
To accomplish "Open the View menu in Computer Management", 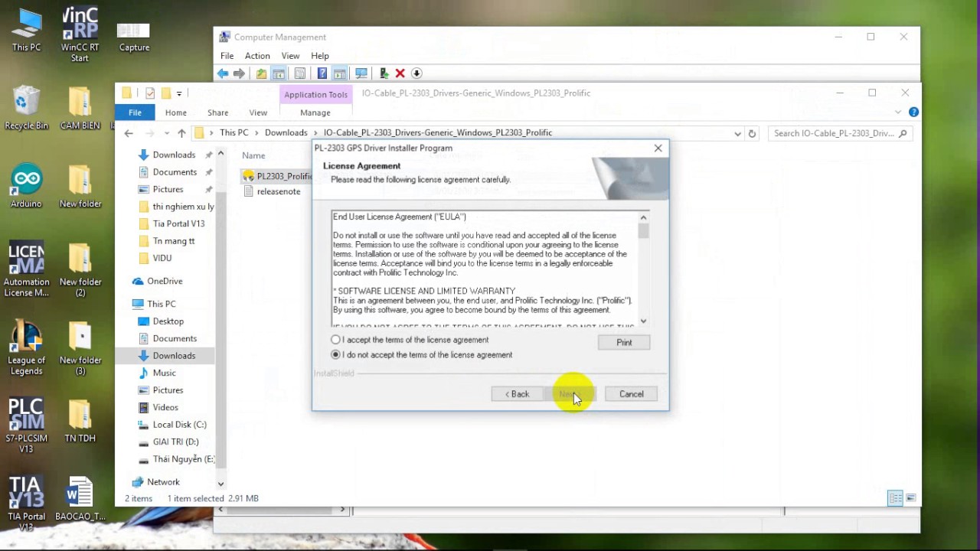I will point(290,56).
